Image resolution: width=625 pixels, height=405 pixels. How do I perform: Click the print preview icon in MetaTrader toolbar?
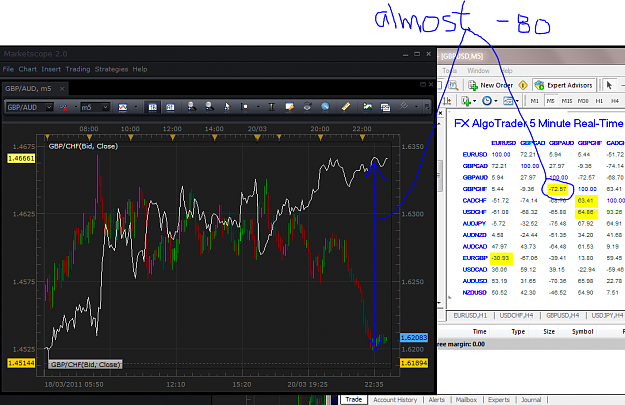[x=453, y=85]
